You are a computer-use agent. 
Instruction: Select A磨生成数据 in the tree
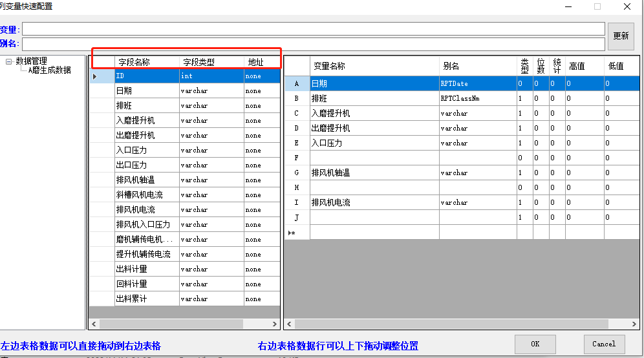coord(49,70)
